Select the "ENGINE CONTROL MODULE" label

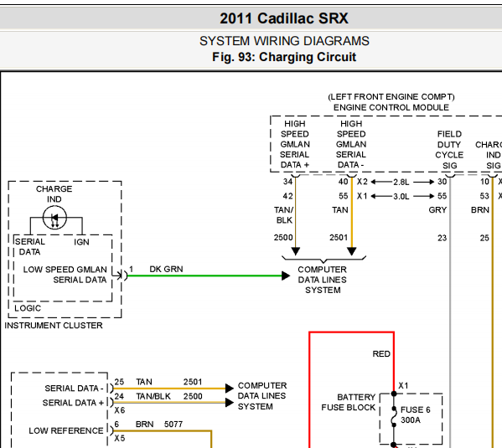tap(391, 107)
